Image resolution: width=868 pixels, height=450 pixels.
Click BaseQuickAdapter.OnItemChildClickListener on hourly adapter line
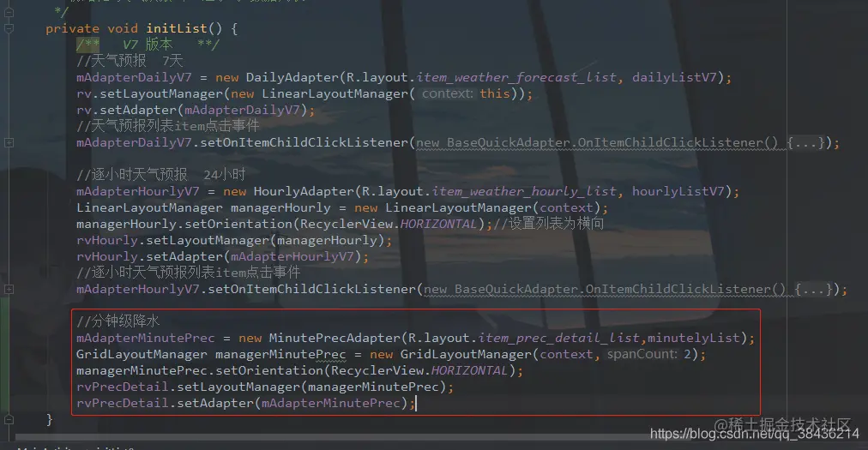pyautogui.click(x=619, y=290)
